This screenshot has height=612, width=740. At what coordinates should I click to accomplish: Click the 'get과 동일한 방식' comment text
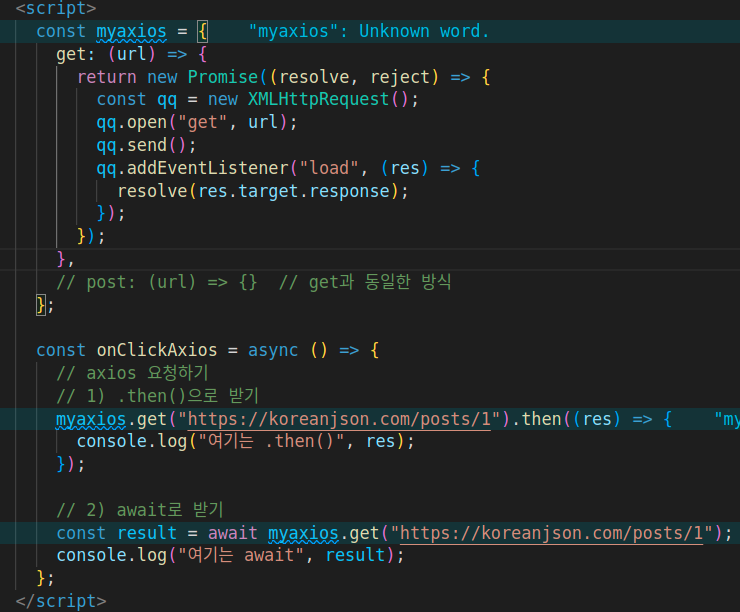[x=380, y=282]
